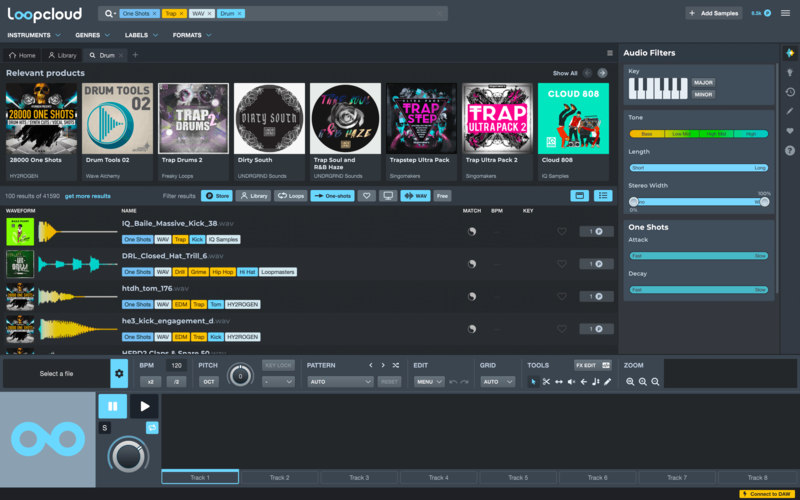
Task: Toggle the One-shots results filter
Action: tap(332, 196)
